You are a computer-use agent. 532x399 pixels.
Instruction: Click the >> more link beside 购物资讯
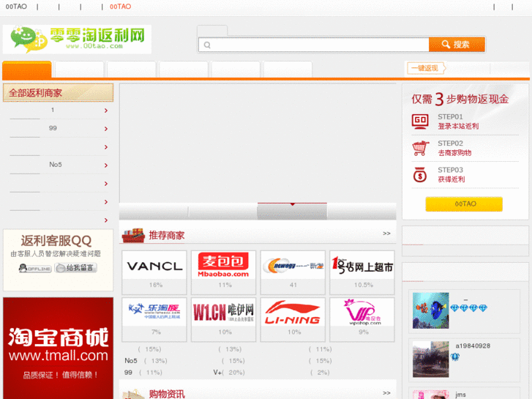pos(386,393)
